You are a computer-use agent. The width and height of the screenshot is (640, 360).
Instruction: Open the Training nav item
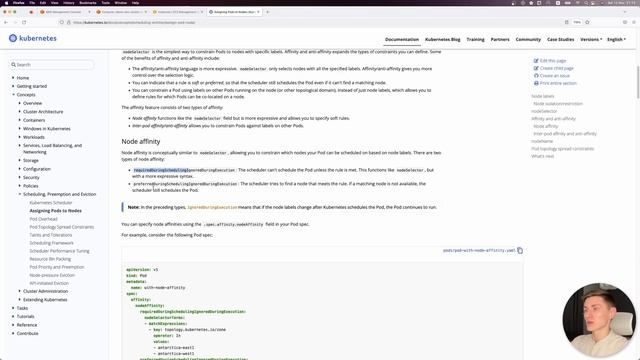(476, 40)
